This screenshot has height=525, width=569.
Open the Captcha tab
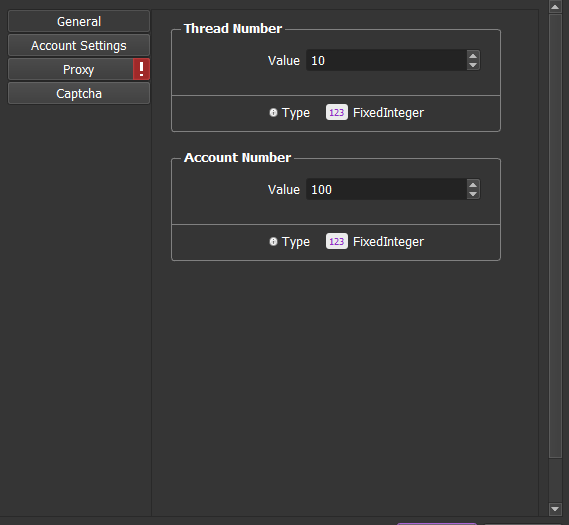[x=79, y=94]
